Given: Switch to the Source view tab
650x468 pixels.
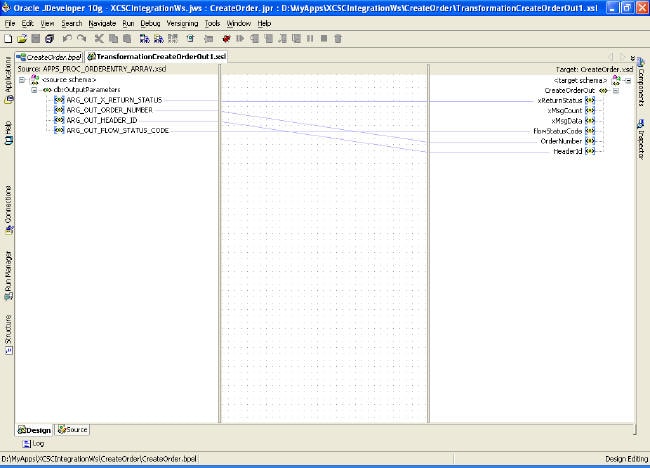Looking at the screenshot, I should pyautogui.click(x=73, y=429).
